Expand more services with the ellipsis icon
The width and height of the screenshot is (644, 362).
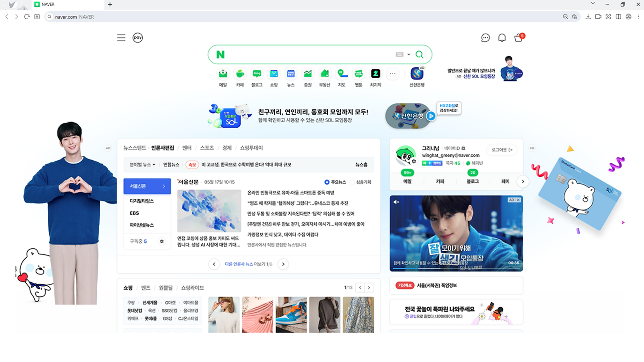pyautogui.click(x=393, y=73)
